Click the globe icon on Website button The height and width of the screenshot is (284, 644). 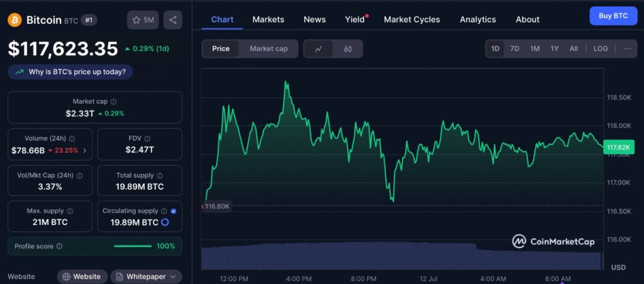pos(66,276)
